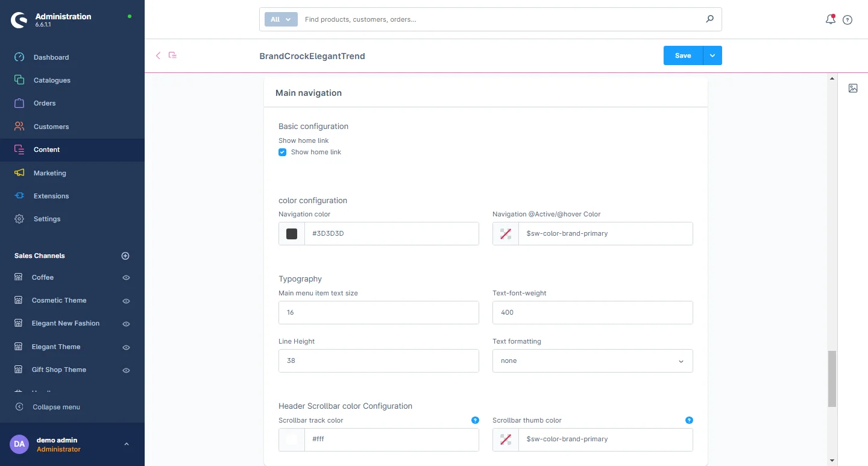Open the Extensions menu item
Viewport: 868px width, 466px height.
click(51, 196)
